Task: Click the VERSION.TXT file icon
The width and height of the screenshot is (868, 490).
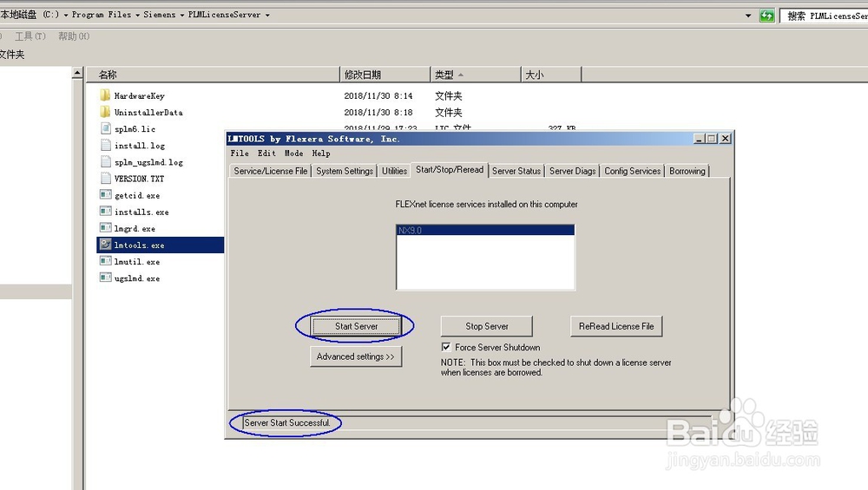Action: tap(105, 178)
